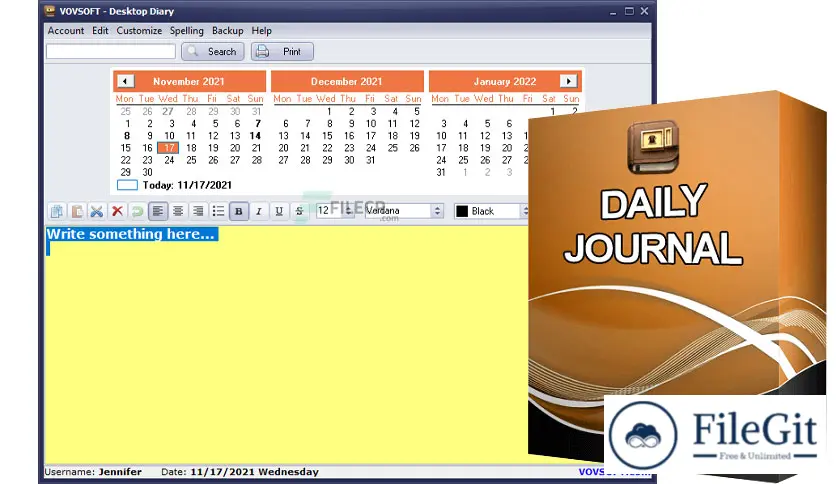Open the Spelling menu
Viewport: 836px width, 484px height.
187,30
